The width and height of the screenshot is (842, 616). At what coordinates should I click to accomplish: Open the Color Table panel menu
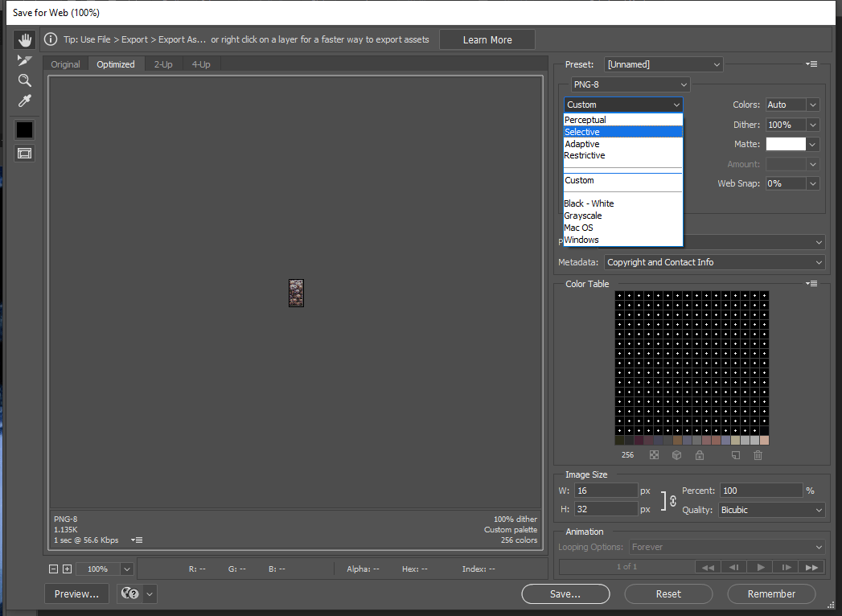tap(811, 284)
